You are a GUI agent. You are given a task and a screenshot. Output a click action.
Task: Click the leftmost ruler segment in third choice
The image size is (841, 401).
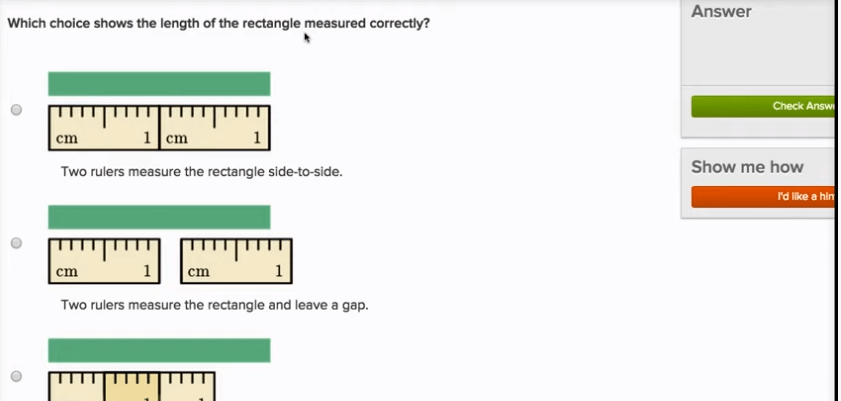(76, 387)
